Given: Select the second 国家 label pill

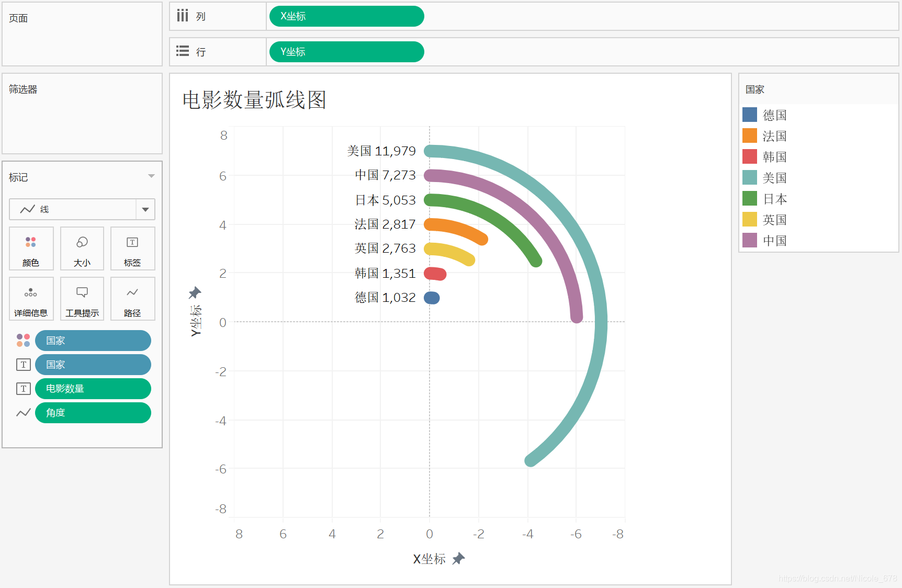Looking at the screenshot, I should (93, 365).
